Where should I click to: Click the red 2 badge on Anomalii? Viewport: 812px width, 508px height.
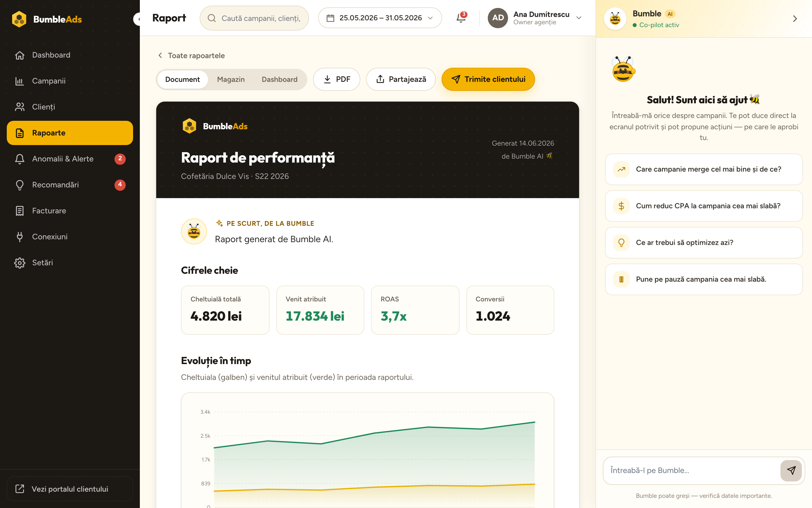(120, 159)
